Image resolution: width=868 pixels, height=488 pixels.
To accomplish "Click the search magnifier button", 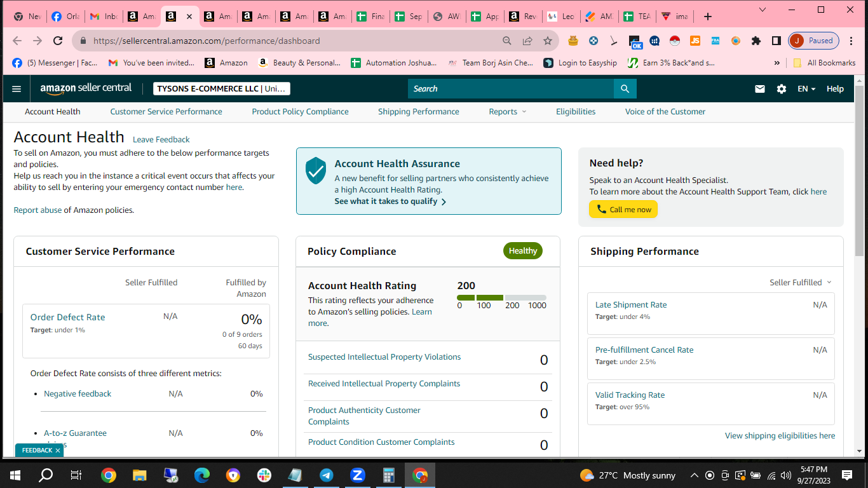I will (x=625, y=89).
